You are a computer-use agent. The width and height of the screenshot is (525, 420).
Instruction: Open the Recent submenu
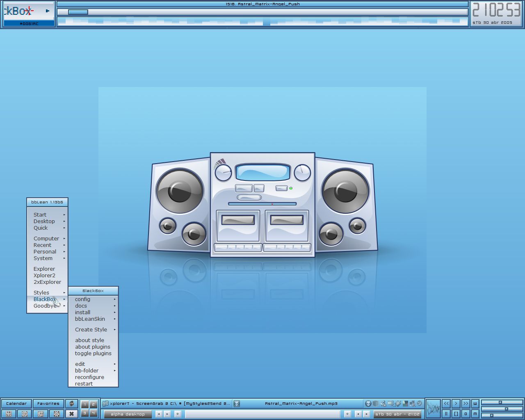point(47,245)
